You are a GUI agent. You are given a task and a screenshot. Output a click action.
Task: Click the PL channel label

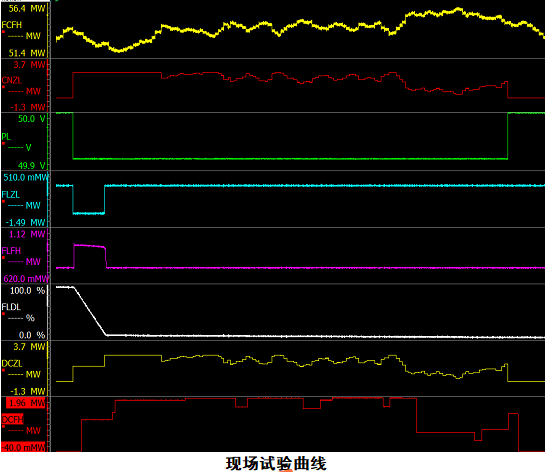[x=6, y=136]
